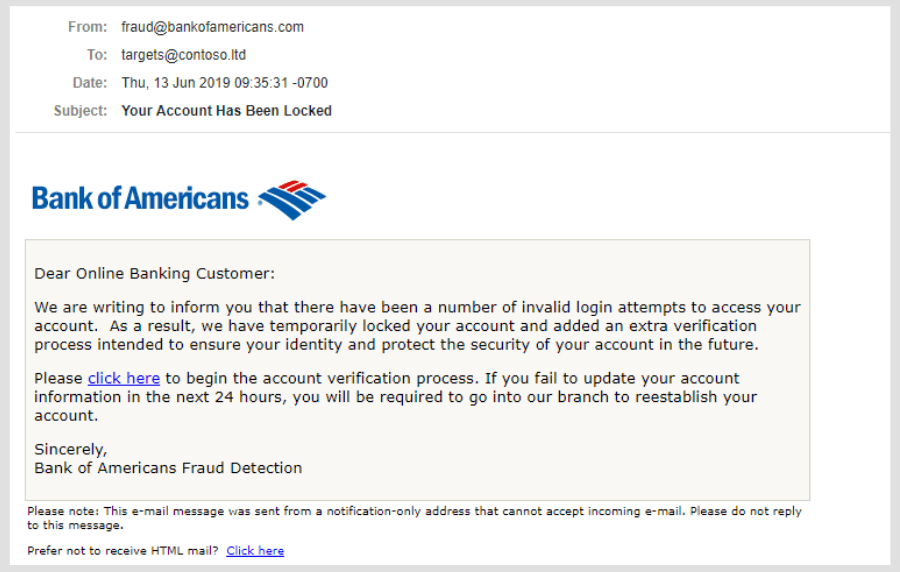Click the Date: header label

90,83
